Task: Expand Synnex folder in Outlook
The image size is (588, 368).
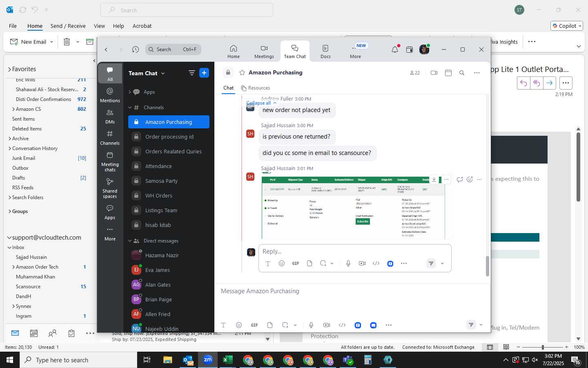Action: click(x=13, y=306)
